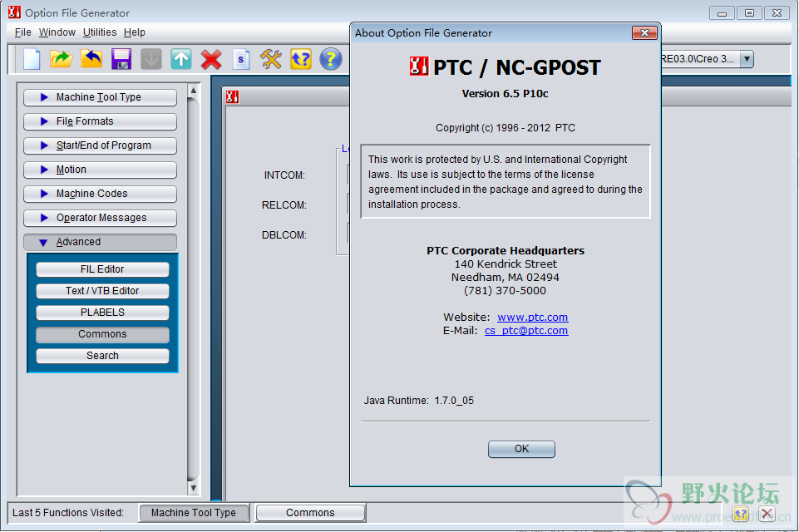Expand the Motion section
Image resolution: width=799 pixels, height=532 pixels.
pyautogui.click(x=100, y=170)
